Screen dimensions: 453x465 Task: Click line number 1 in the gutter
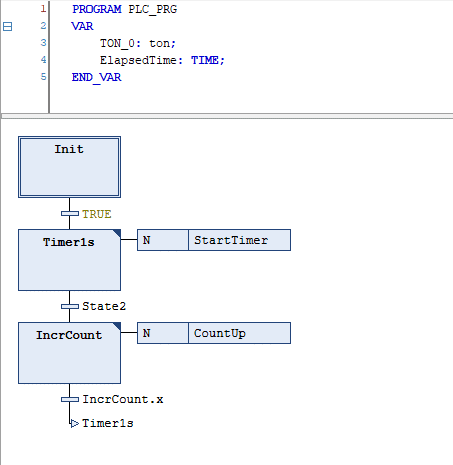point(43,9)
